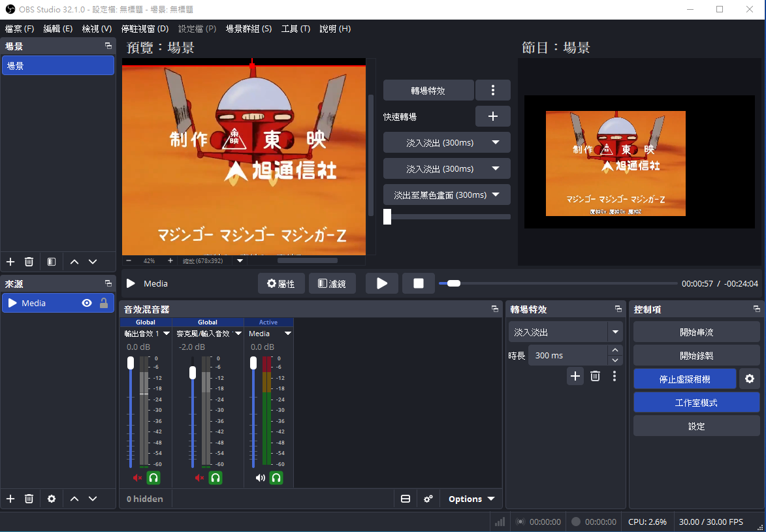Click the 開始串流 button
The height and width of the screenshot is (532, 766).
point(696,332)
